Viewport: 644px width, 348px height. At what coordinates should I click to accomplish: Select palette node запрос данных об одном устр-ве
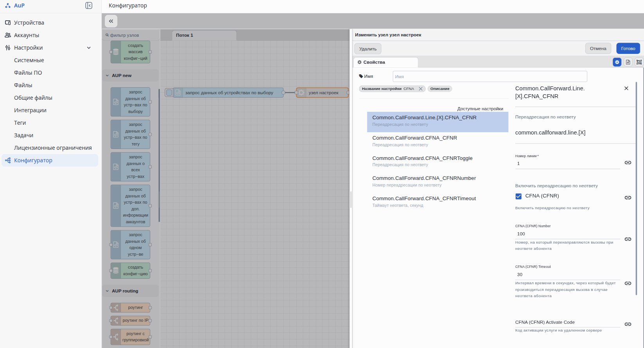tap(131, 244)
